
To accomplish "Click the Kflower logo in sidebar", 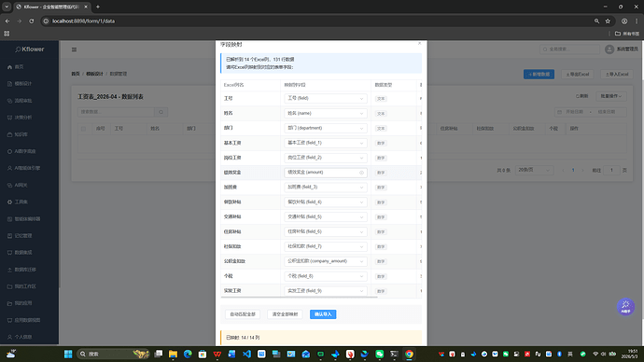I will 30,49.
